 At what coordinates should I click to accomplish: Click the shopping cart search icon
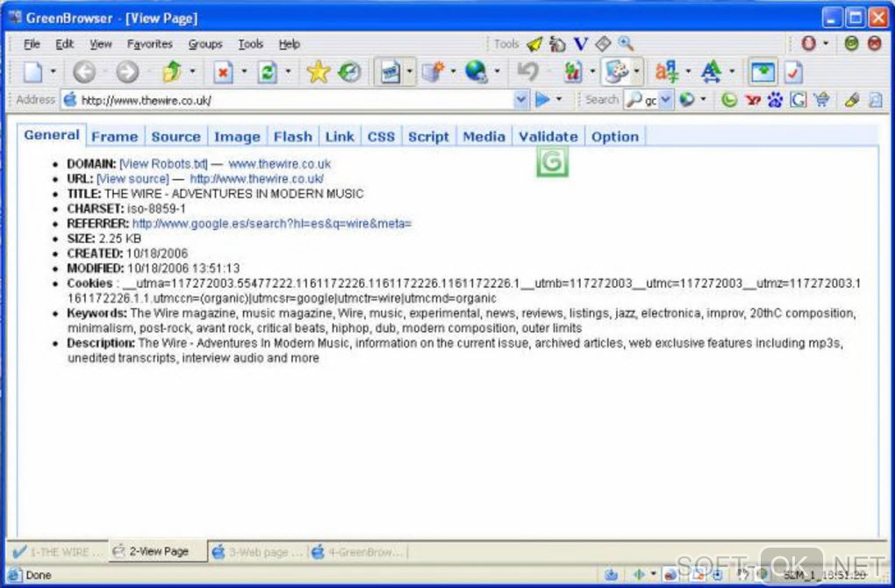point(821,100)
